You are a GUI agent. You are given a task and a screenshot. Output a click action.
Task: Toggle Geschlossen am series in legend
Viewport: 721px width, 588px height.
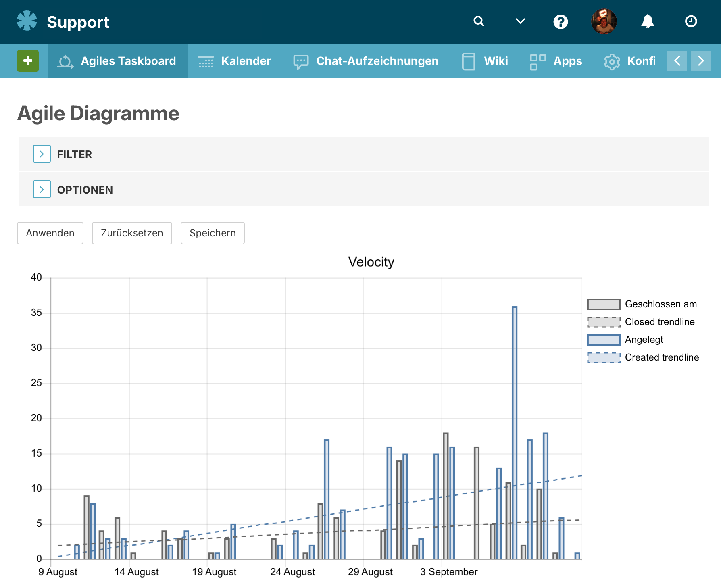tap(642, 304)
